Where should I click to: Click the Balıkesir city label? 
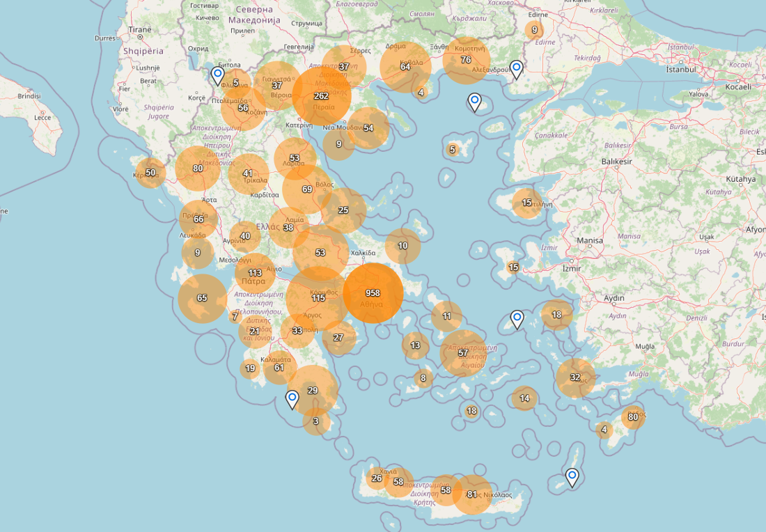point(616,162)
